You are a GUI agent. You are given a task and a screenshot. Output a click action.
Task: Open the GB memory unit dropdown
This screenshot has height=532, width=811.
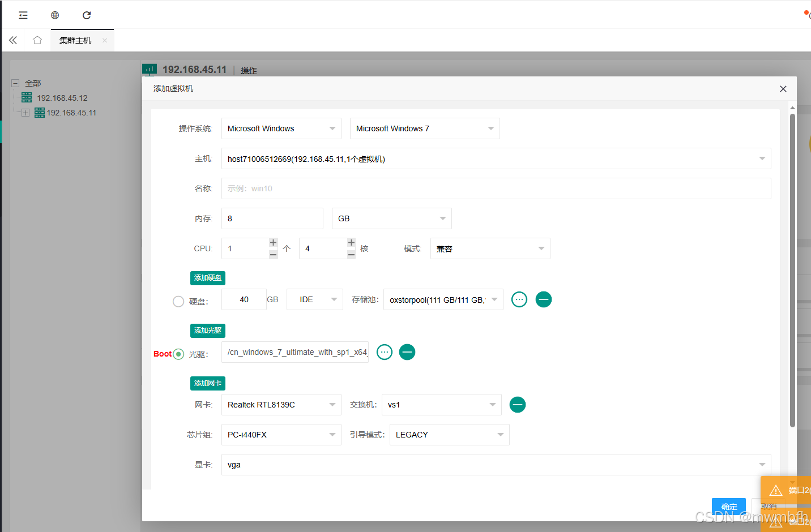coord(392,218)
